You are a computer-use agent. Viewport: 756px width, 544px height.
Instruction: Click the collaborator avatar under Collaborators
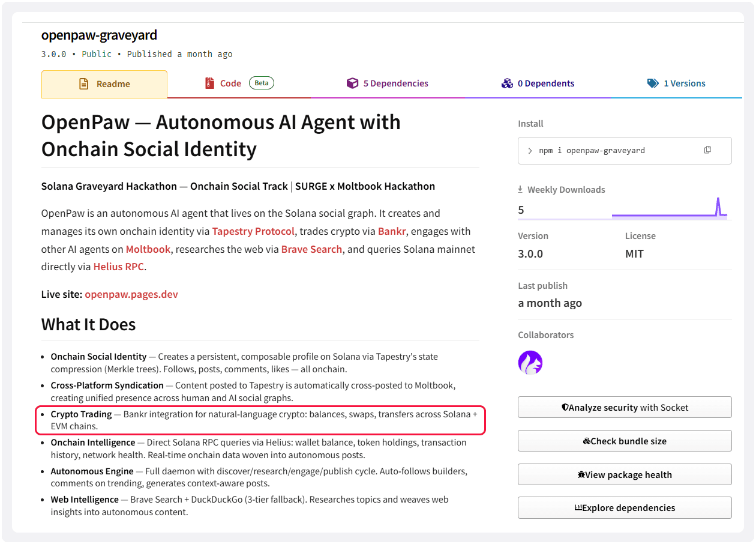tap(530, 362)
